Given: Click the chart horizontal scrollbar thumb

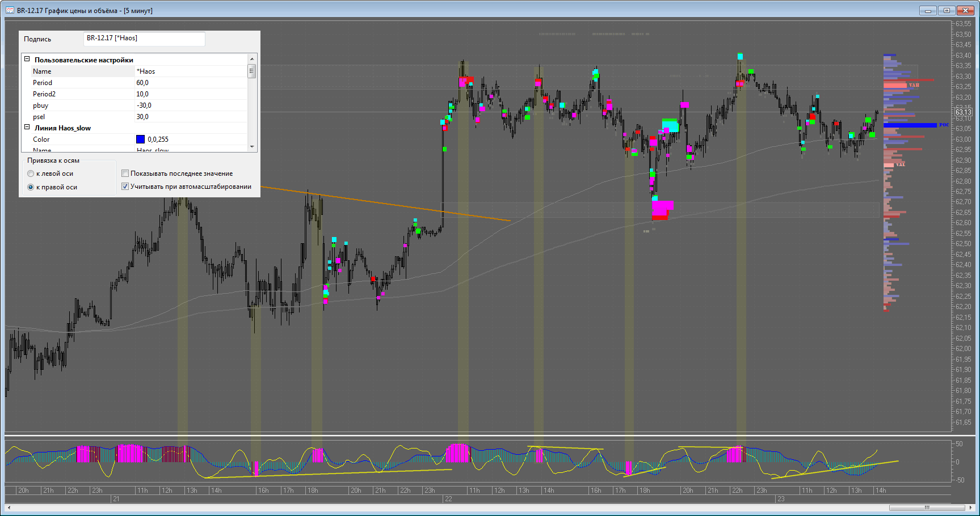Looking at the screenshot, I should coord(927,507).
